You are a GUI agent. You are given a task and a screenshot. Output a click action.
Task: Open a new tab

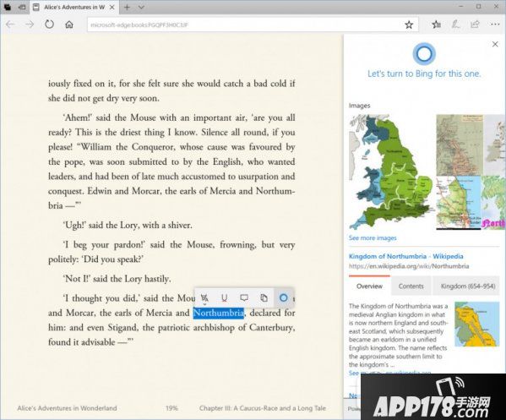click(128, 7)
